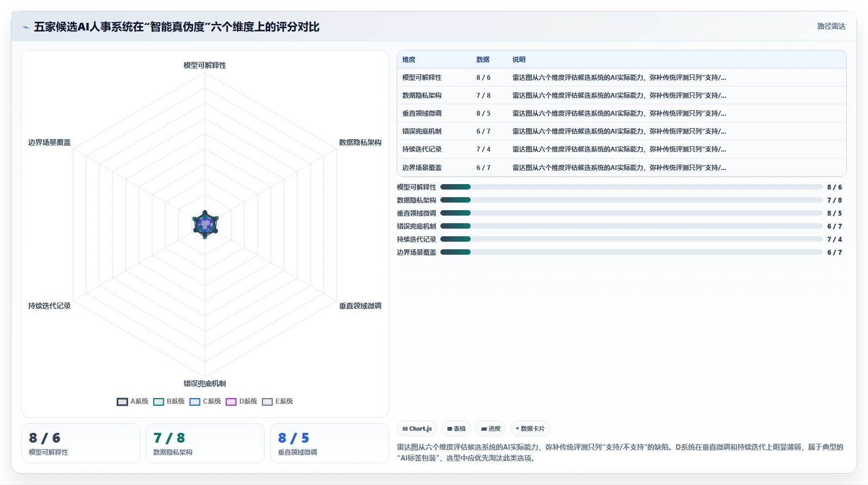Select the 错误兜底机制 table row cell
This screenshot has width=868, height=485.
(422, 131)
